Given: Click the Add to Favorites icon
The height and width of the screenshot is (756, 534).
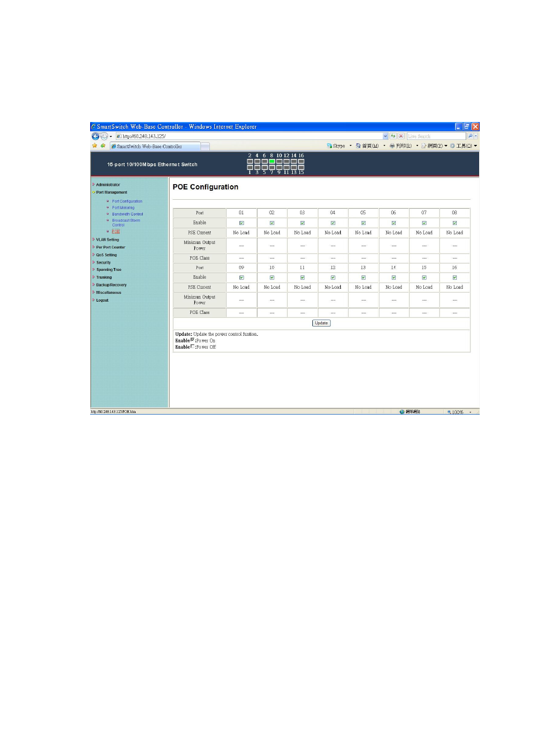Looking at the screenshot, I should pos(103,145).
